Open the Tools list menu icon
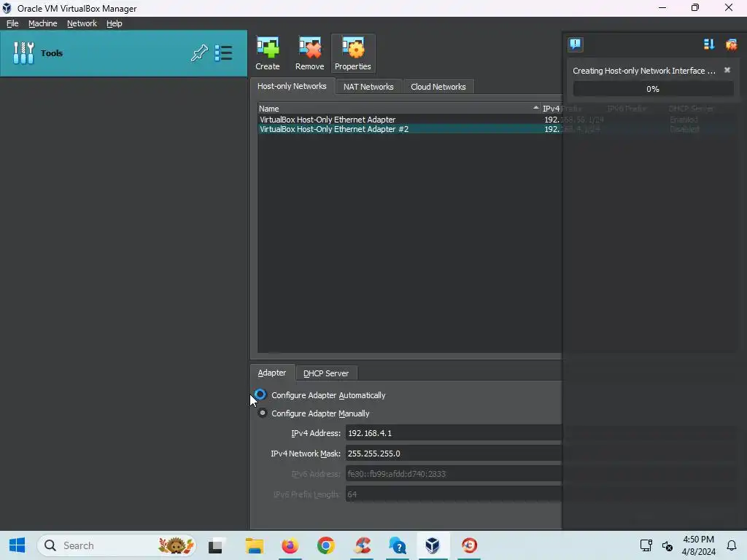The image size is (747, 560). coord(223,52)
